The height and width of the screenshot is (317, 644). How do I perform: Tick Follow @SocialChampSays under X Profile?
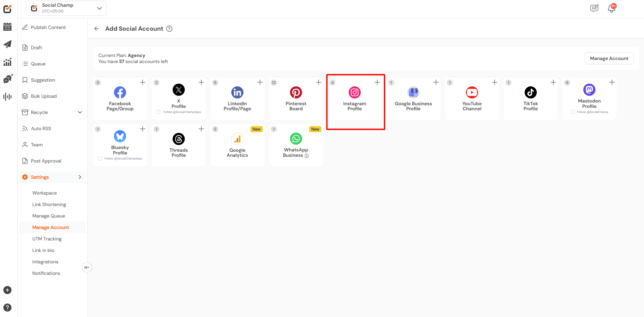pos(158,112)
